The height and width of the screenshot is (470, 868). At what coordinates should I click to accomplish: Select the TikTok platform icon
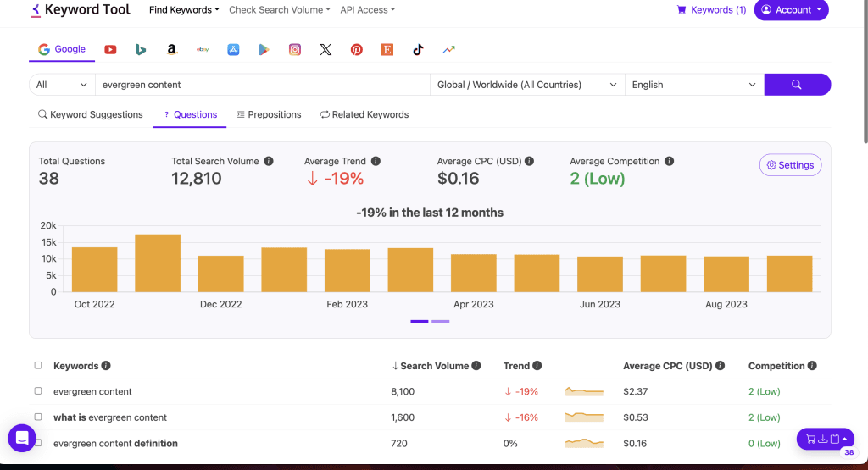point(418,50)
